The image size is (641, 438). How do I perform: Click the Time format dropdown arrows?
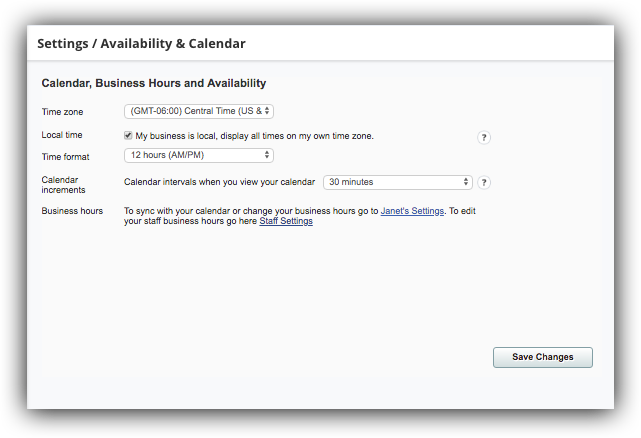[267, 155]
